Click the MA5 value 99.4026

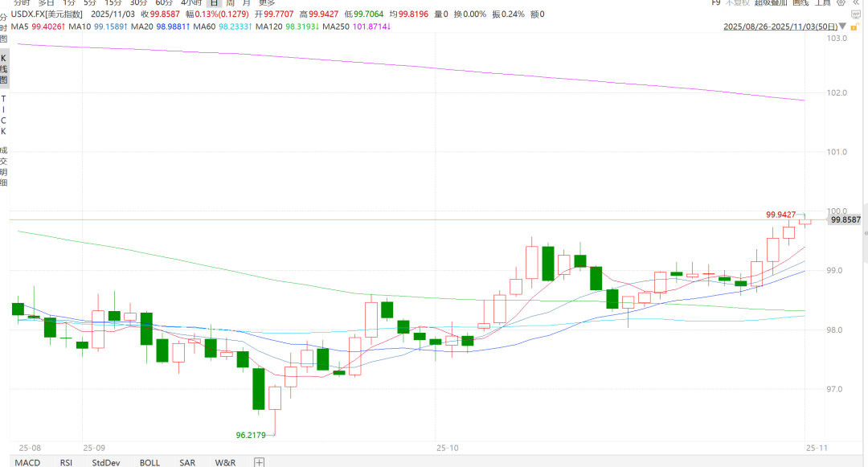(x=48, y=27)
